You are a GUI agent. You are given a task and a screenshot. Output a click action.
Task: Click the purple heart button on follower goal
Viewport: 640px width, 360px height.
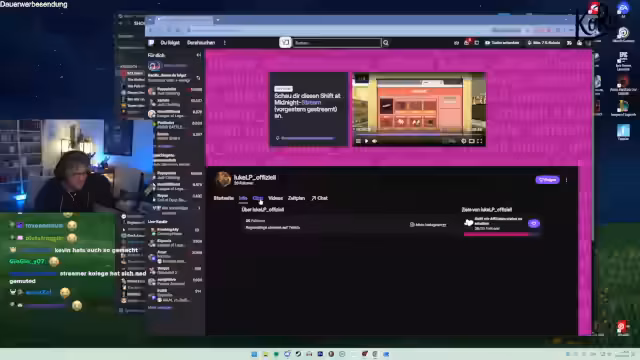pyautogui.click(x=533, y=223)
